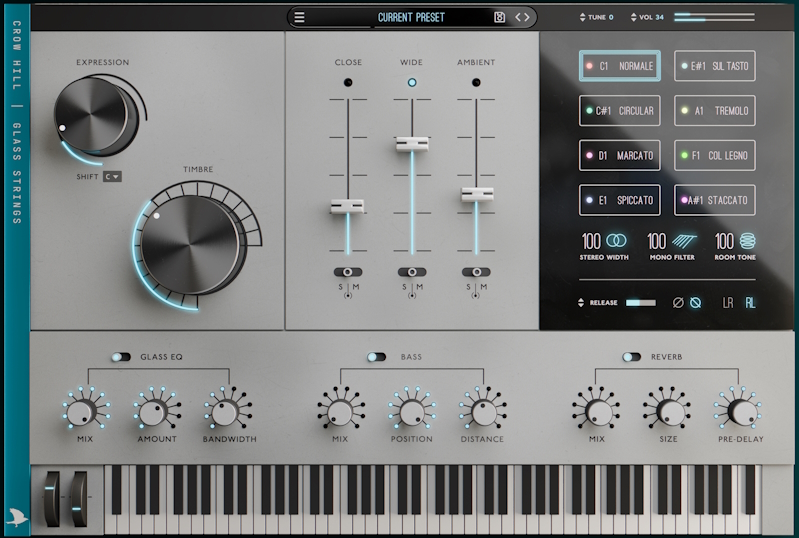Screen dimensions: 799x538
Task: Turn on the Reverb toggle switch
Action: [632, 356]
